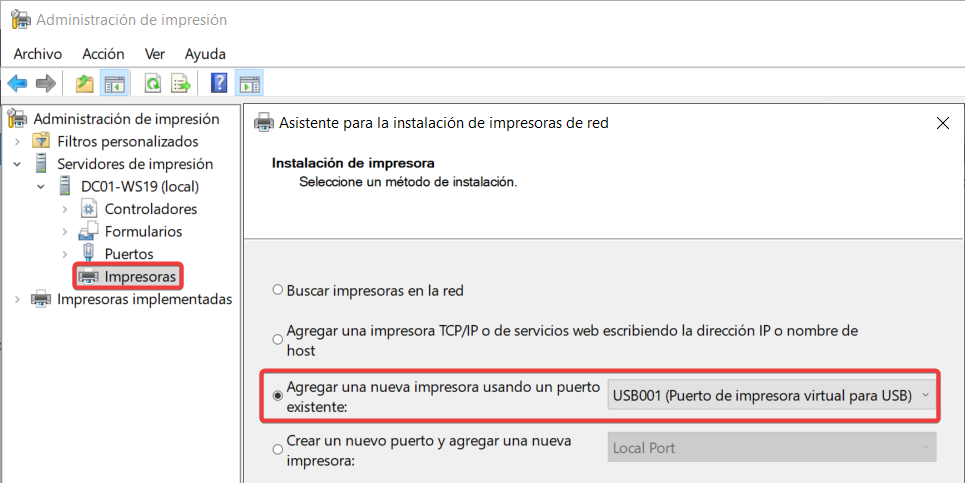Click the Forward arrow toolbar icon
965x483 pixels.
[45, 83]
